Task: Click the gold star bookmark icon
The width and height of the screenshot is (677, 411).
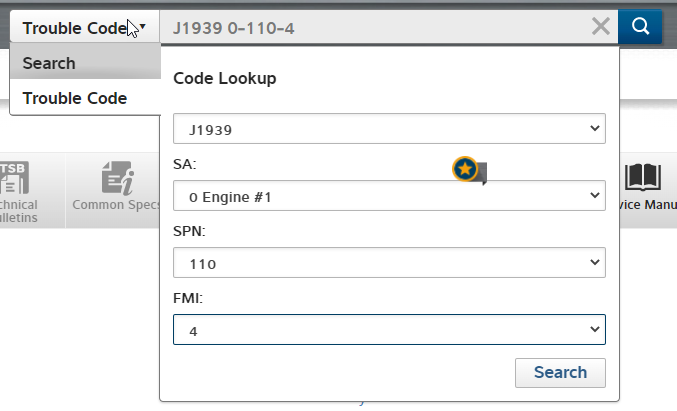Action: point(465,169)
